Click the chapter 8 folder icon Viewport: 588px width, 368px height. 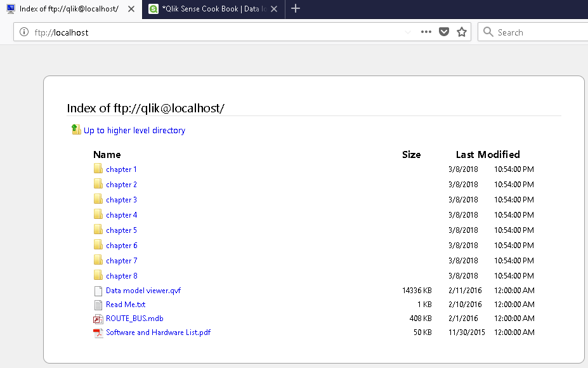click(x=98, y=275)
